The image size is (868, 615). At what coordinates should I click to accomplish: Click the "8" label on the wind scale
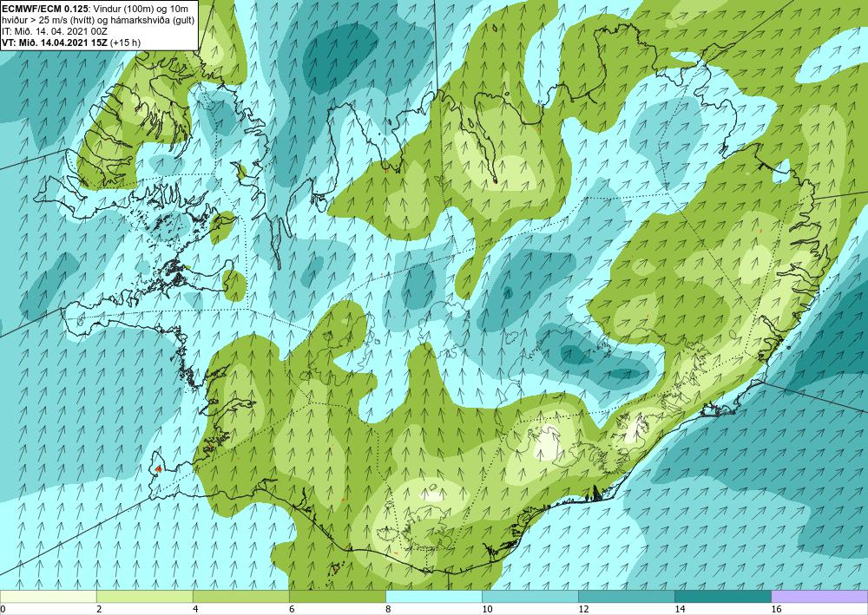pos(388,610)
